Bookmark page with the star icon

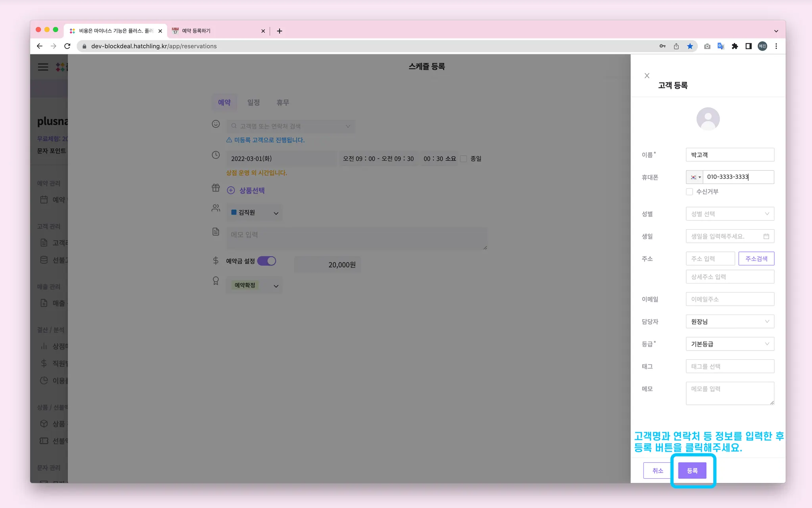[690, 46]
